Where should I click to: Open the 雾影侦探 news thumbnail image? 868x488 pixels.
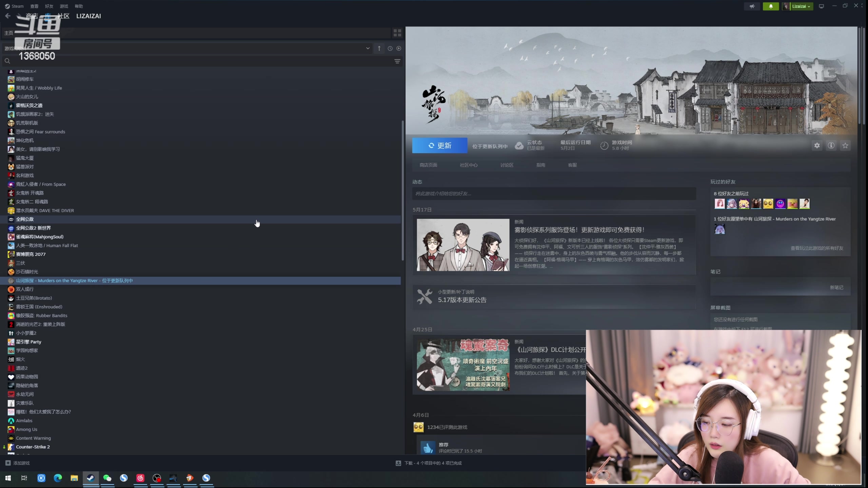[463, 245]
